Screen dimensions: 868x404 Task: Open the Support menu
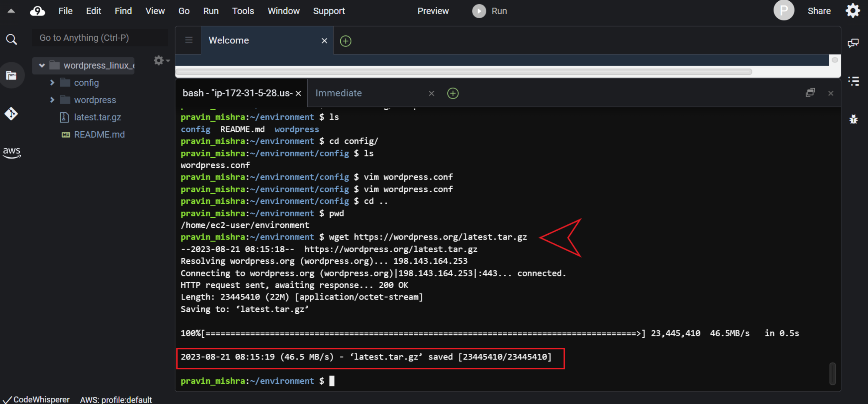pyautogui.click(x=329, y=11)
